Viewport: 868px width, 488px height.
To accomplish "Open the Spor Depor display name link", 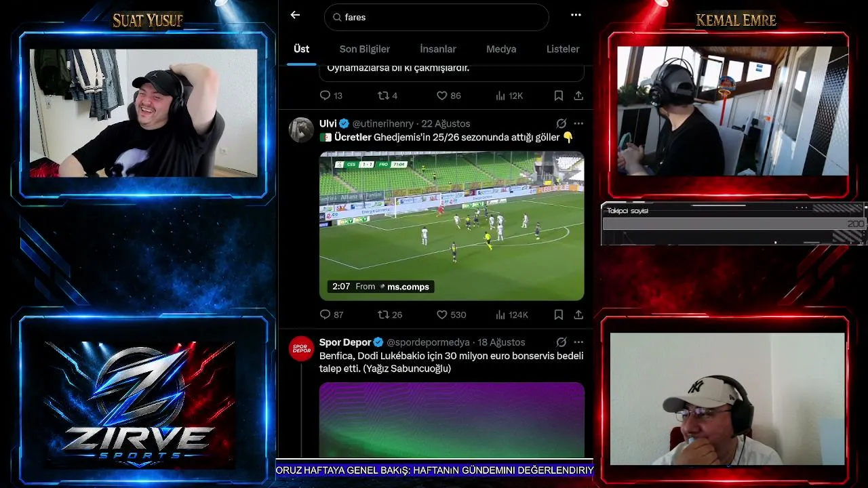I will (x=345, y=342).
